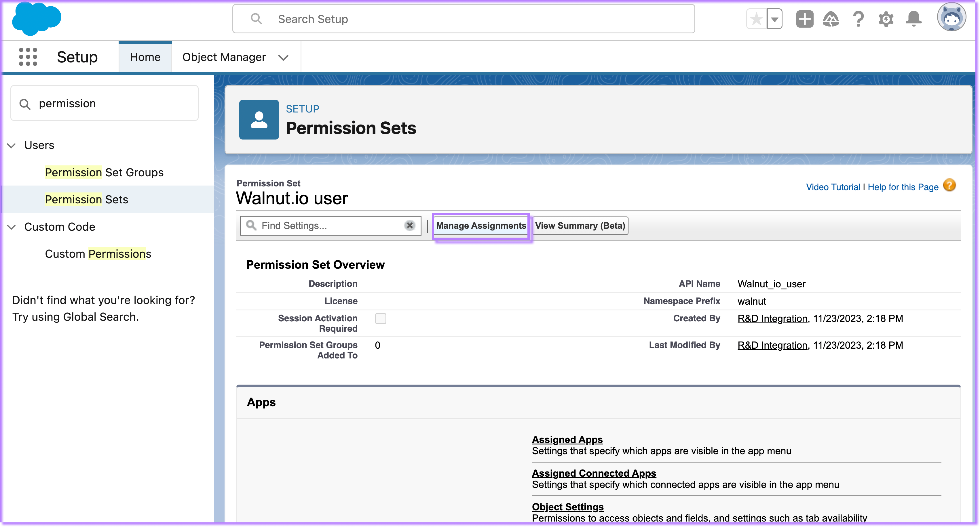Open the setup gear menu
Image resolution: width=980 pixels, height=527 pixels.
point(886,19)
